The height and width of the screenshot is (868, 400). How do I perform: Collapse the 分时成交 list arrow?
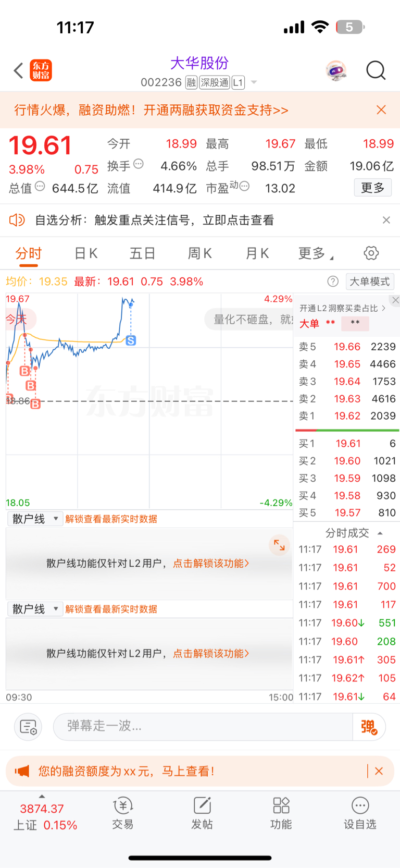pyautogui.click(x=380, y=533)
